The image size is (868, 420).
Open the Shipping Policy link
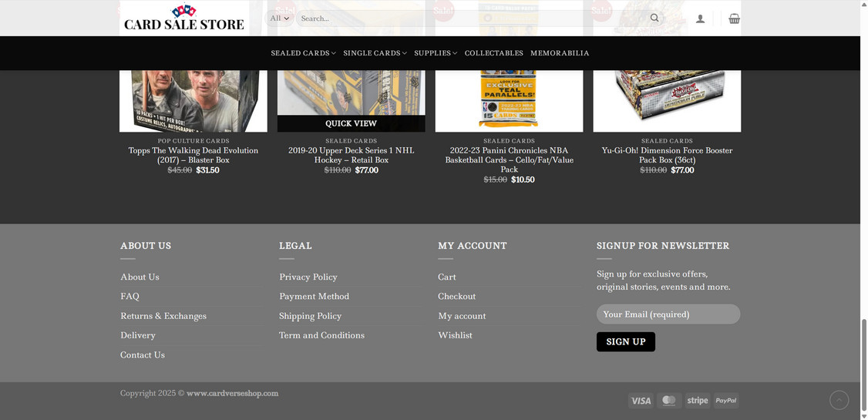[x=310, y=316]
